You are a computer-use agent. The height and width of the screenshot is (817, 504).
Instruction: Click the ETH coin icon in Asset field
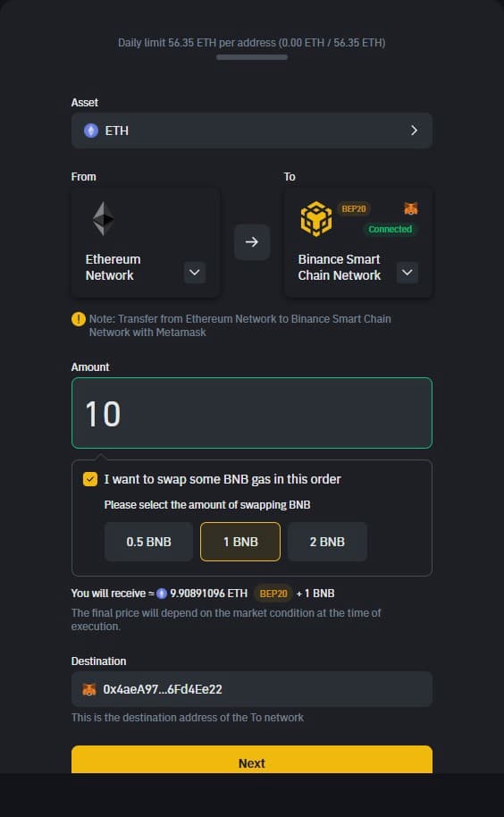coord(91,131)
